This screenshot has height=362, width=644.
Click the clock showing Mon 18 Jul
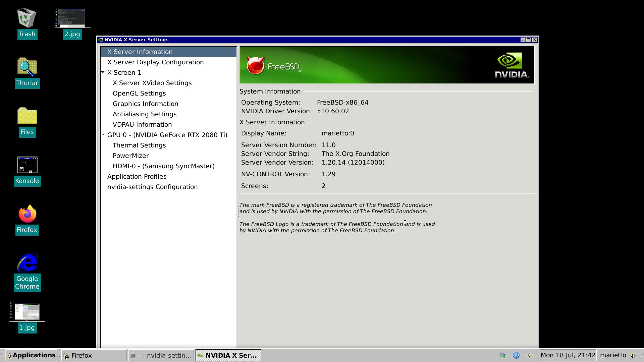tap(568, 355)
